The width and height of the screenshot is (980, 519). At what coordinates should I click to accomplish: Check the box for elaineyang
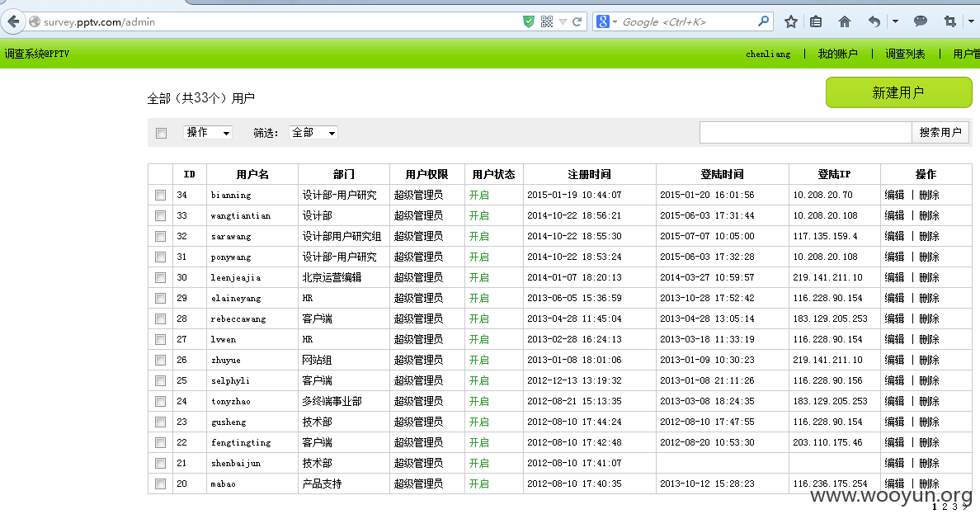coord(161,298)
